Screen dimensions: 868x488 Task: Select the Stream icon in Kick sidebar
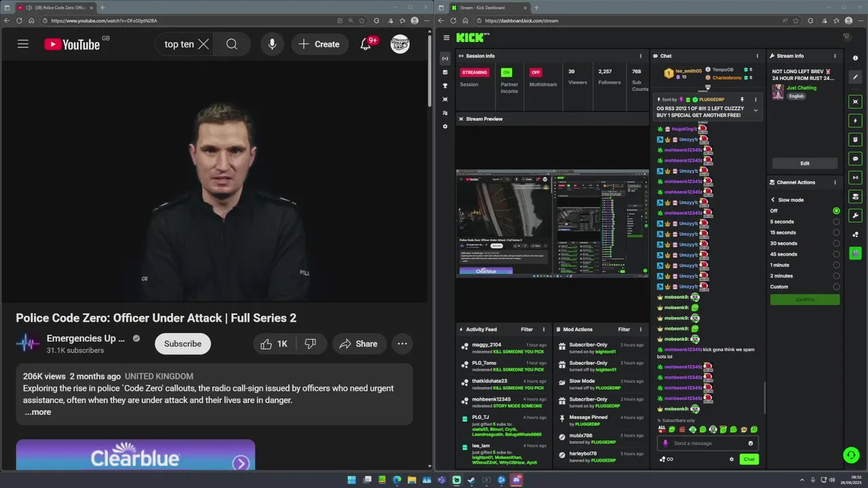tap(445, 58)
